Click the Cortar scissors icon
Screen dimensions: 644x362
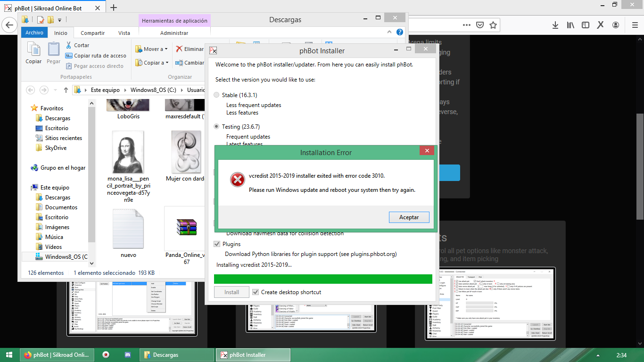tap(68, 45)
